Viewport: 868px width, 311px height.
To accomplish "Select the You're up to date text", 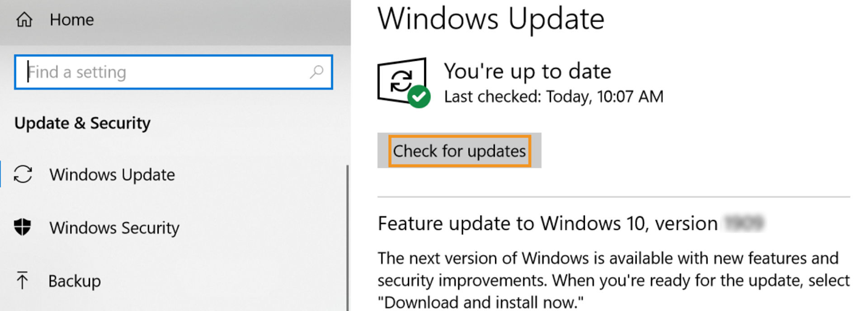I will tap(528, 71).
